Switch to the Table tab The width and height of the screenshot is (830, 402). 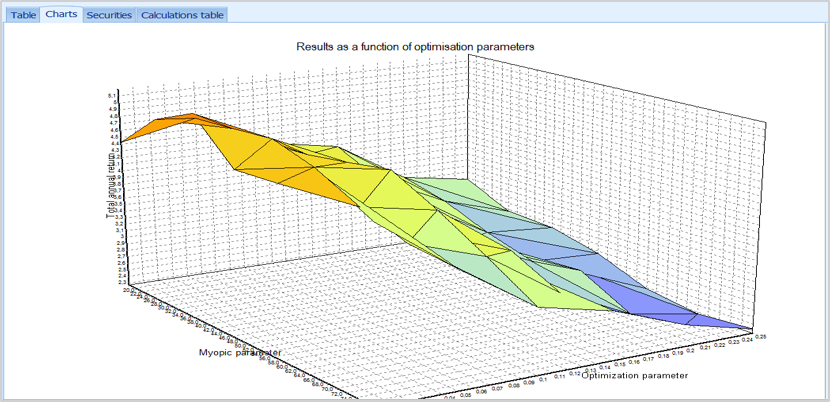(x=24, y=15)
